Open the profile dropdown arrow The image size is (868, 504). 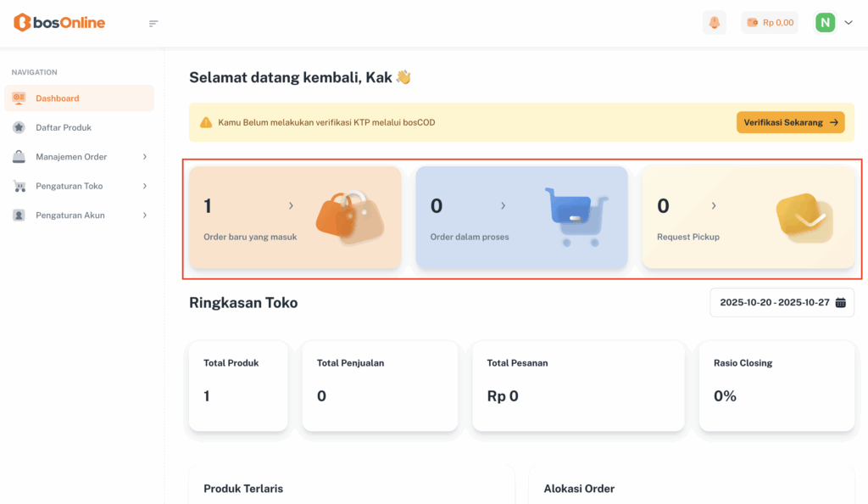click(849, 23)
